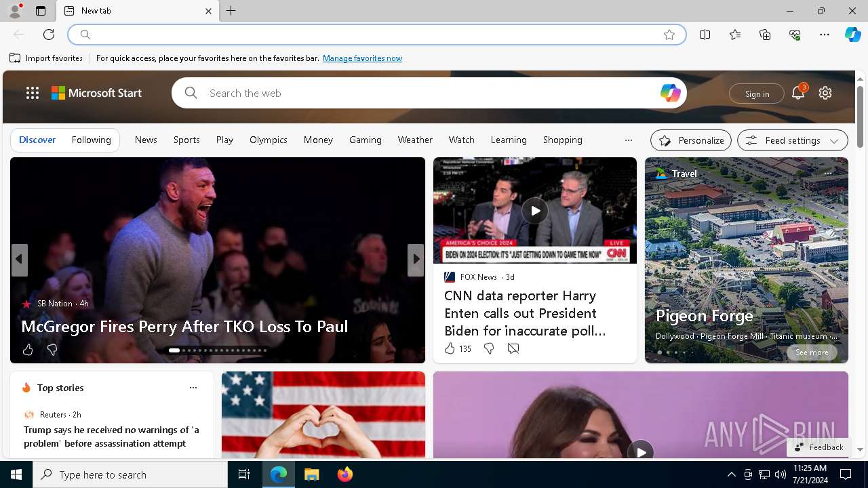
Task: Open the Olympics category
Action: click(269, 140)
